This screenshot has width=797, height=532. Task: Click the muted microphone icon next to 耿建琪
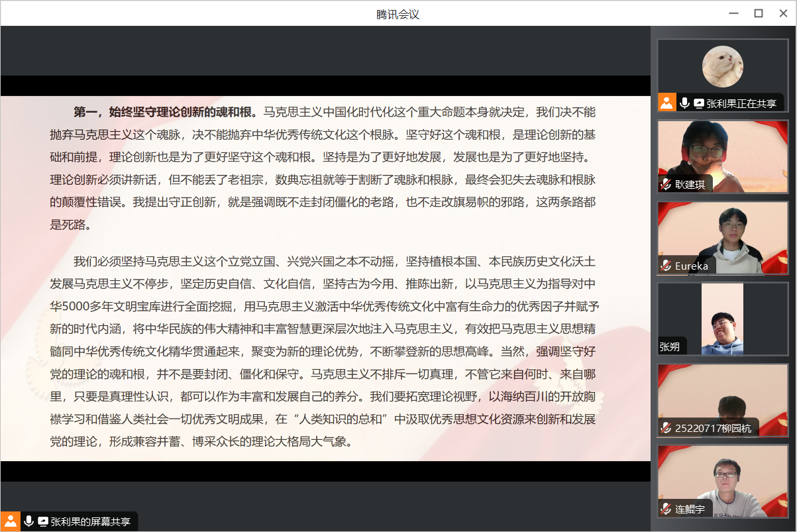pos(666,184)
